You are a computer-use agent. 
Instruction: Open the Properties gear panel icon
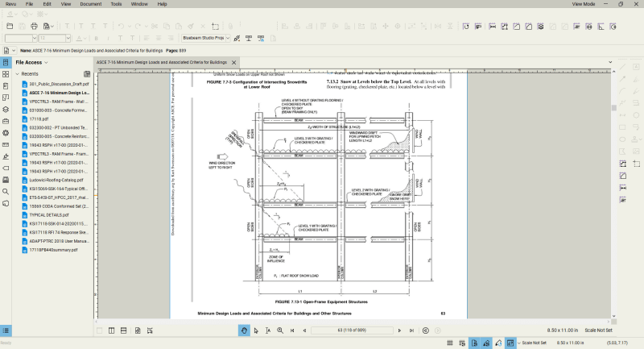pos(6,133)
